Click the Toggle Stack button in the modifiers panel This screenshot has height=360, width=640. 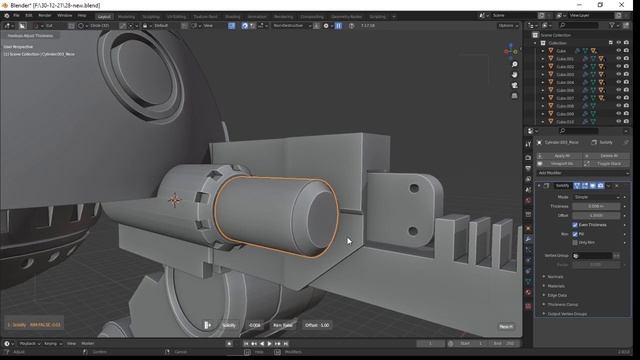coord(607,164)
